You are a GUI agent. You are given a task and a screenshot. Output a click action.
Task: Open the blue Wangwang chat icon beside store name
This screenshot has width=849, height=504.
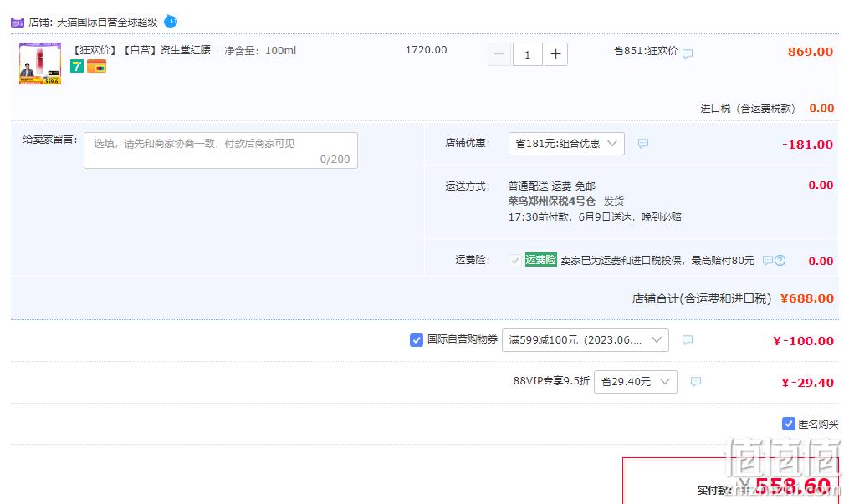pyautogui.click(x=171, y=22)
